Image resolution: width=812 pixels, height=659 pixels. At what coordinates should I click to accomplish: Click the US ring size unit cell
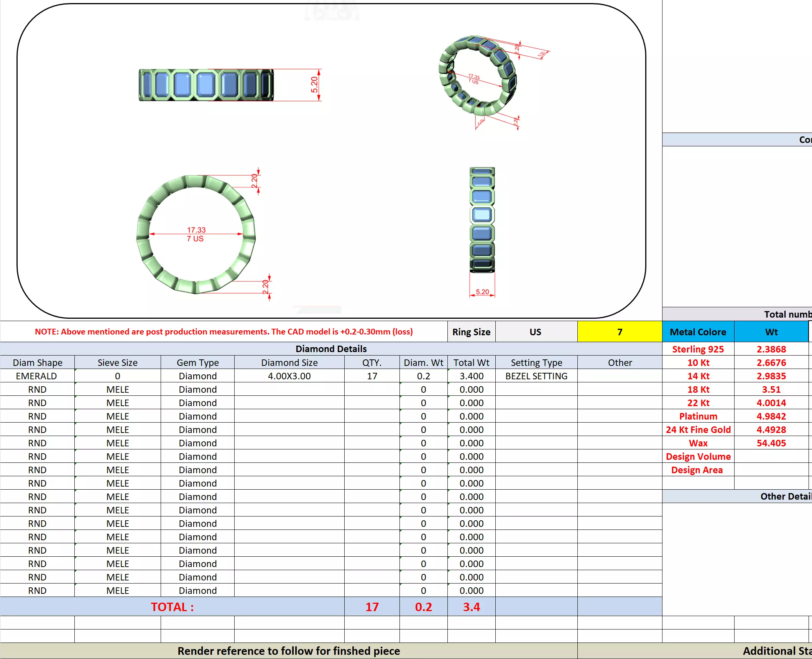pyautogui.click(x=536, y=332)
